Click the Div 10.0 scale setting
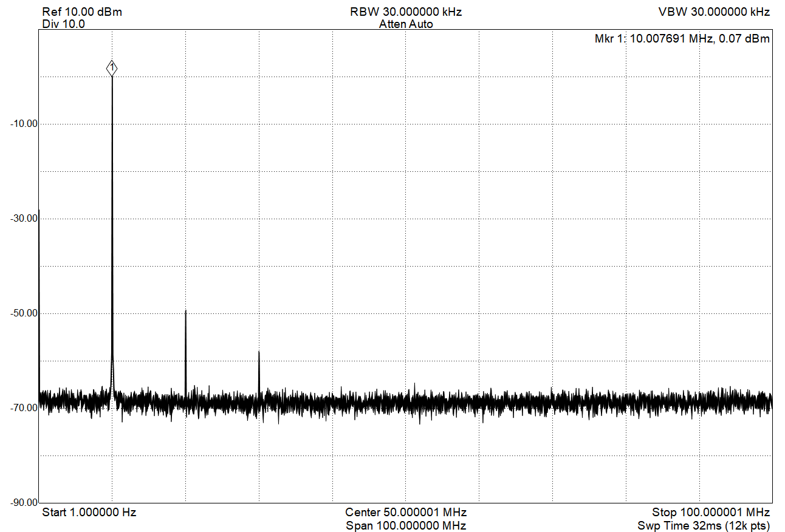Viewport: 785px width, 532px height. tap(64, 24)
